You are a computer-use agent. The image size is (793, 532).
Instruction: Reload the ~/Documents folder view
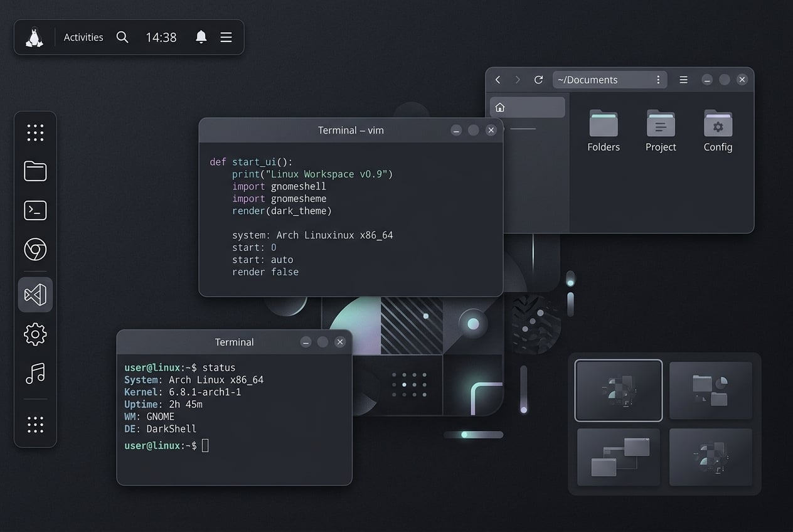[x=538, y=80]
